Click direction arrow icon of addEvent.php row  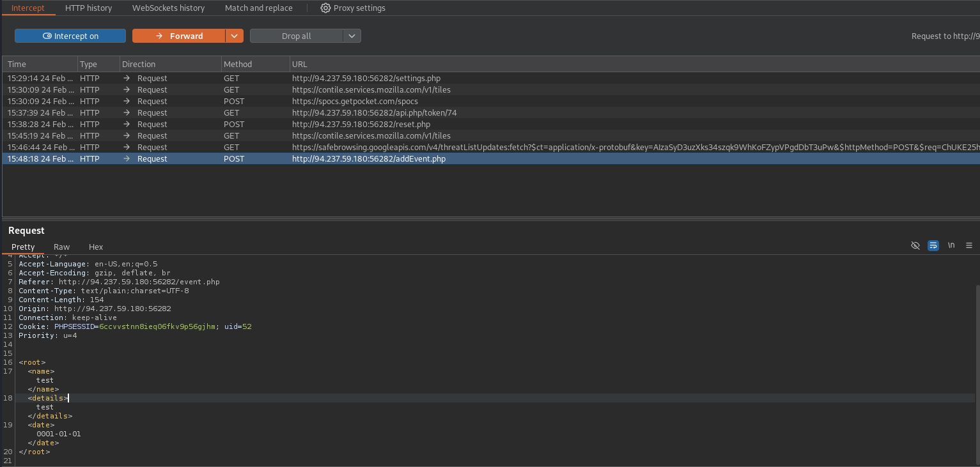click(x=127, y=159)
